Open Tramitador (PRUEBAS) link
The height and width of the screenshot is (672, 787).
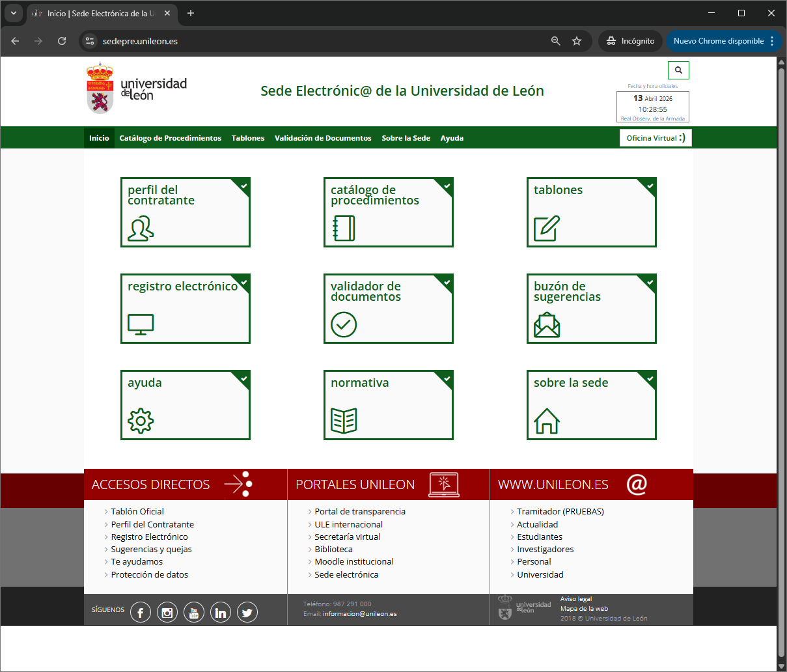coord(560,512)
